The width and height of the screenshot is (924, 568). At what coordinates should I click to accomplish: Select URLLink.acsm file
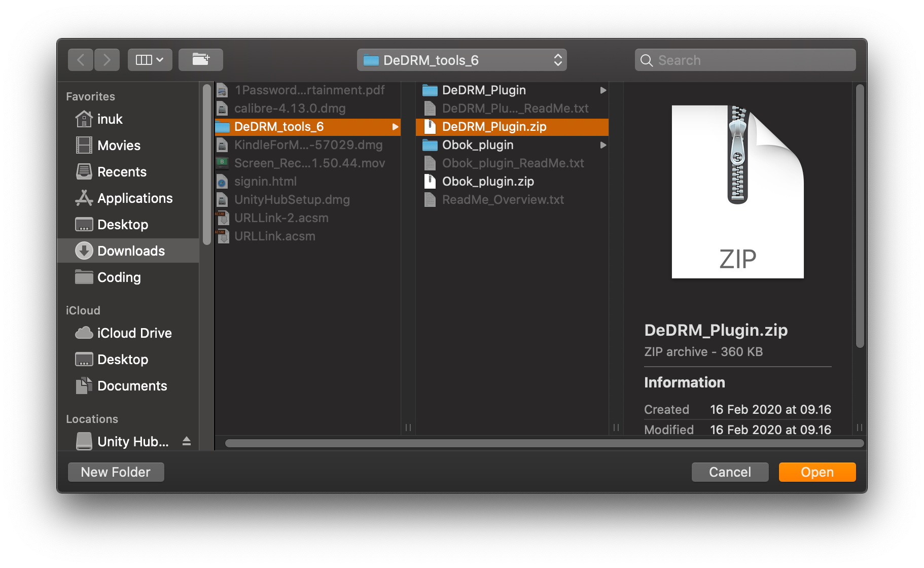pos(308,236)
